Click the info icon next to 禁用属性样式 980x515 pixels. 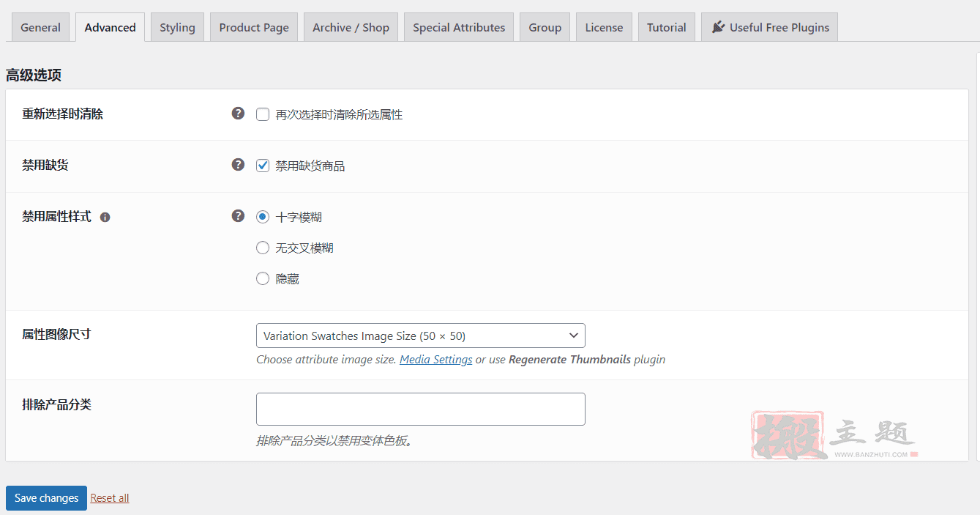(x=105, y=218)
